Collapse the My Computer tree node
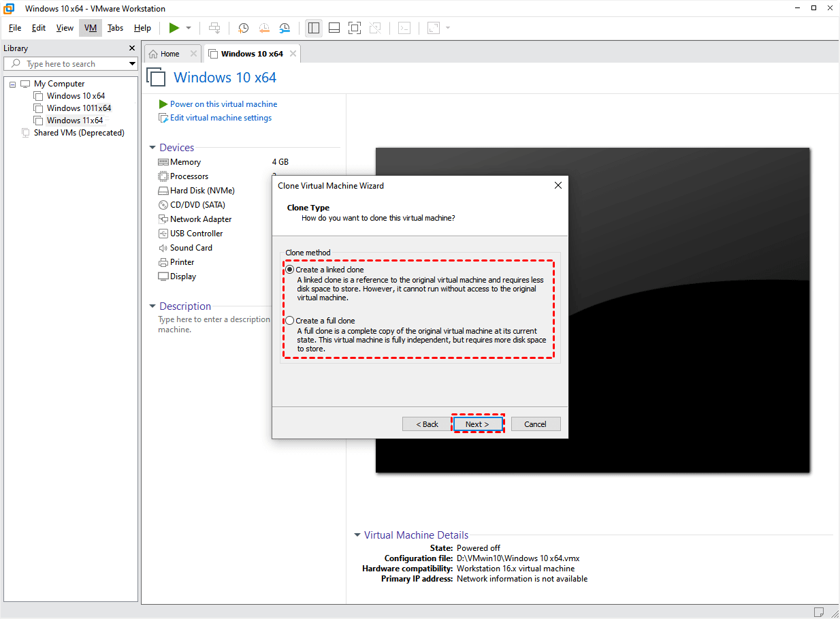Viewport: 840px width, 619px height. pyautogui.click(x=12, y=84)
